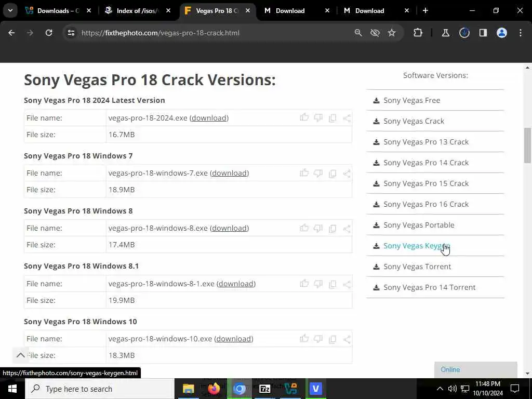Share icon in the vegas-pro-18-windows-10.exe row

[347, 339]
